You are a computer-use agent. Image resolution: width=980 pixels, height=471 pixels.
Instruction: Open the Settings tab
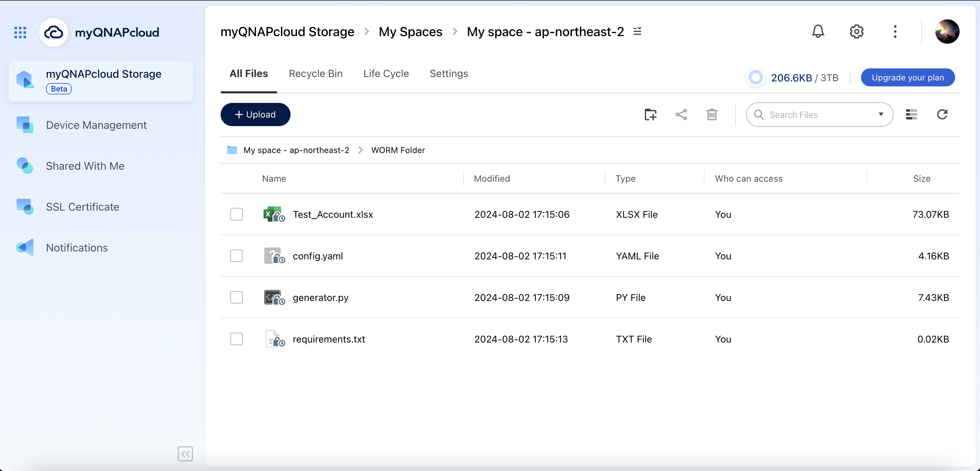[449, 73]
